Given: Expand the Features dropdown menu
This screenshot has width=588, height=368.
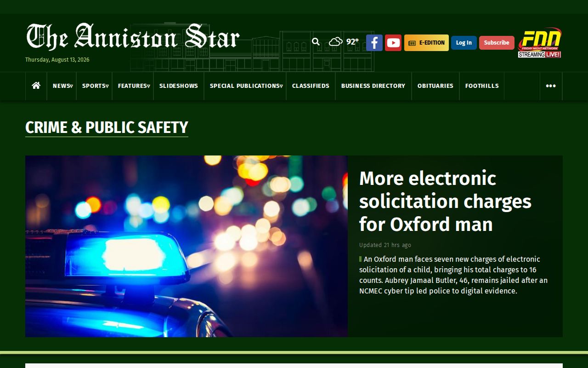Looking at the screenshot, I should click(x=134, y=86).
